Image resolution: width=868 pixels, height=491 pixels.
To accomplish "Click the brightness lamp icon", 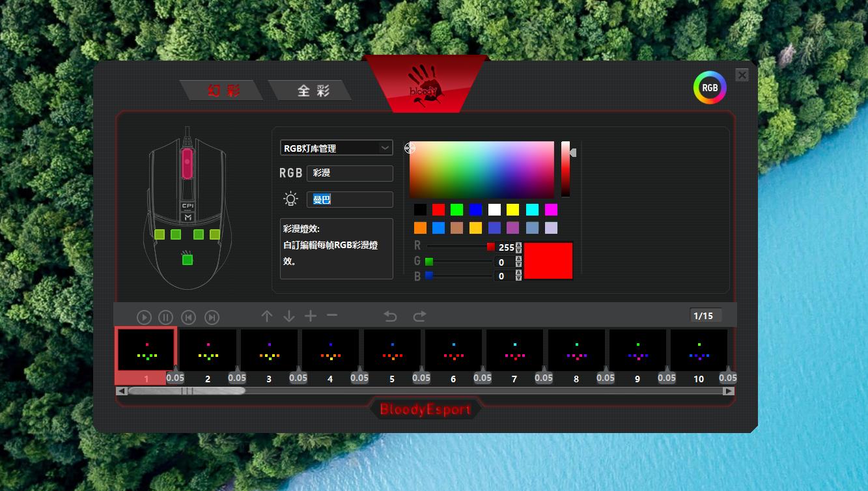I will (x=290, y=199).
